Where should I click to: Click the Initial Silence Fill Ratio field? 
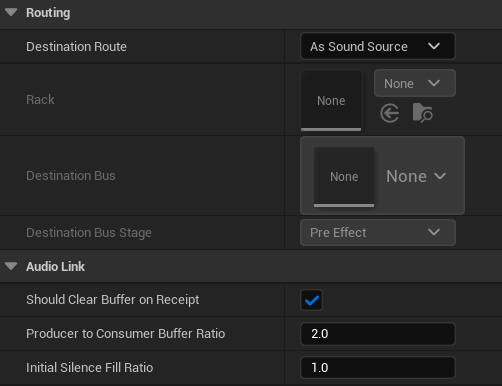coord(378,368)
